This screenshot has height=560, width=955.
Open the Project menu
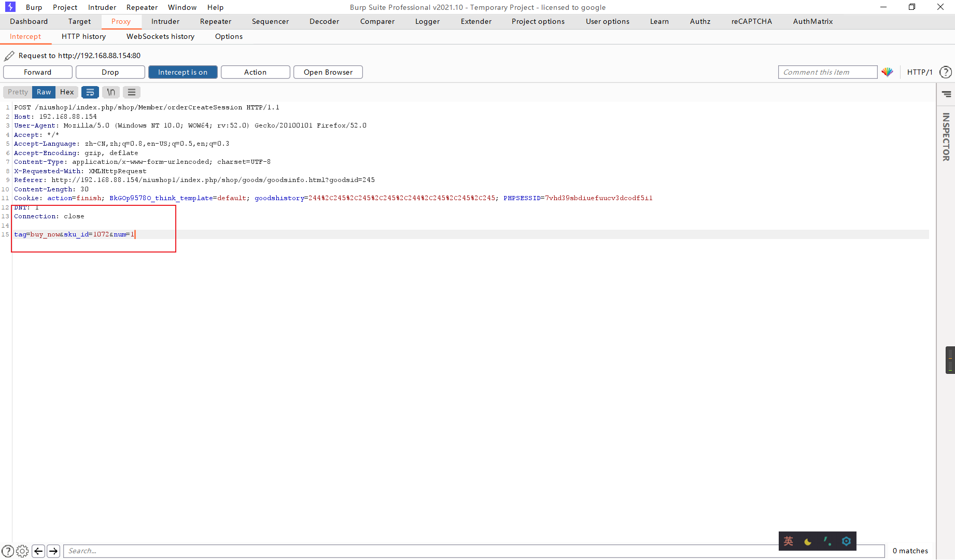coord(65,7)
